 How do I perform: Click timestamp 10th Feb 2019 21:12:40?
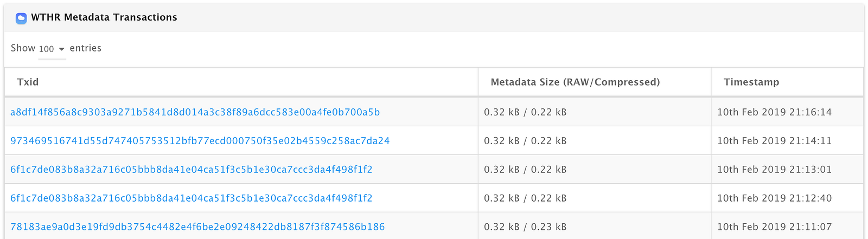click(774, 198)
